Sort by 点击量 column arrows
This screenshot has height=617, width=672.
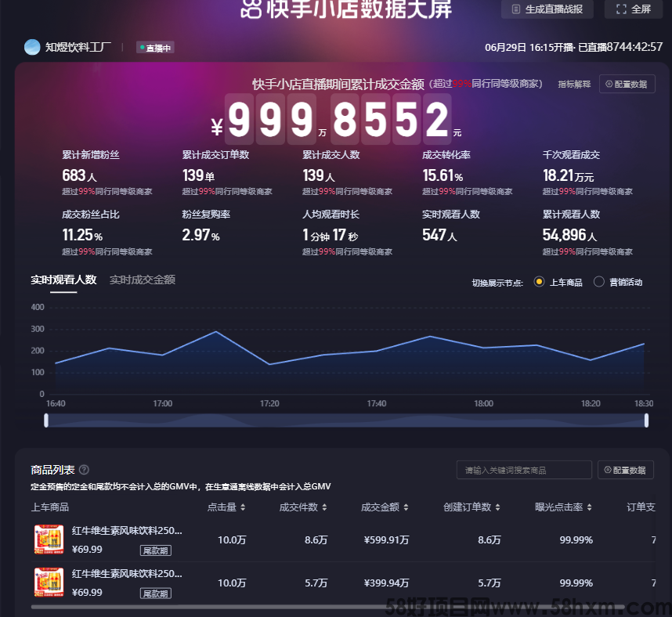point(243,507)
